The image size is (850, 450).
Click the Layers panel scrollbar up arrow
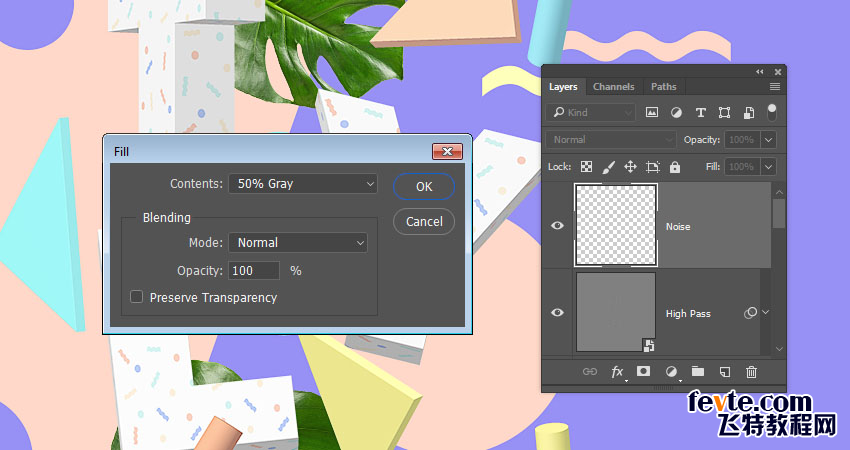click(x=779, y=192)
